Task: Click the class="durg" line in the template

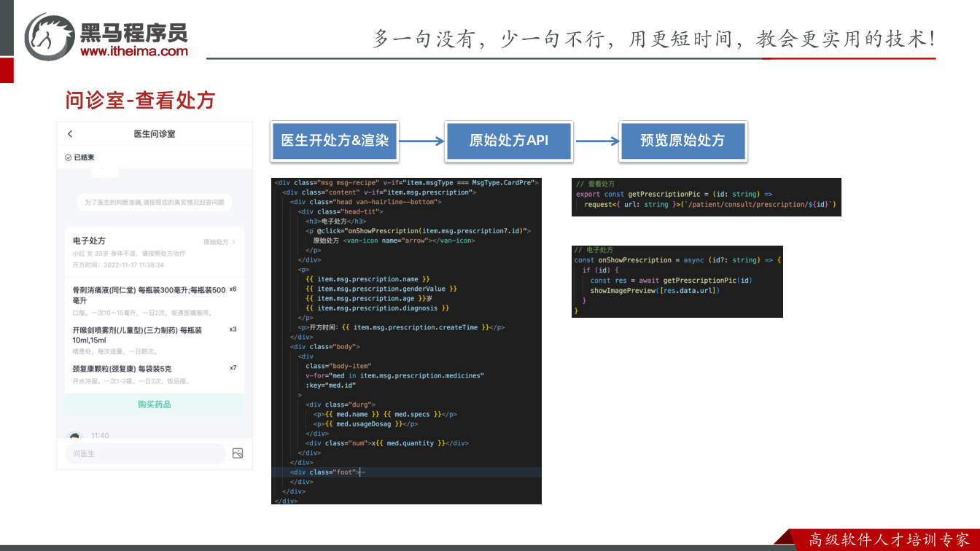Action: pyautogui.click(x=341, y=405)
